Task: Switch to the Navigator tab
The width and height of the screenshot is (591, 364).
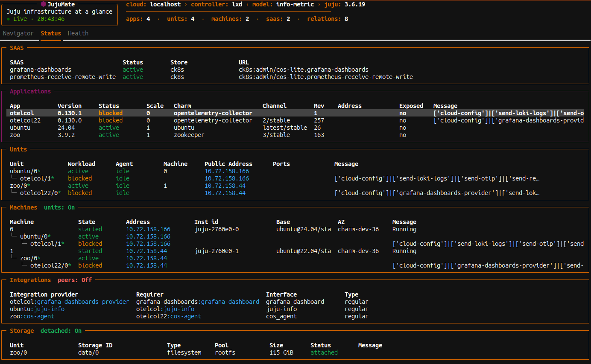Action: (x=18, y=33)
